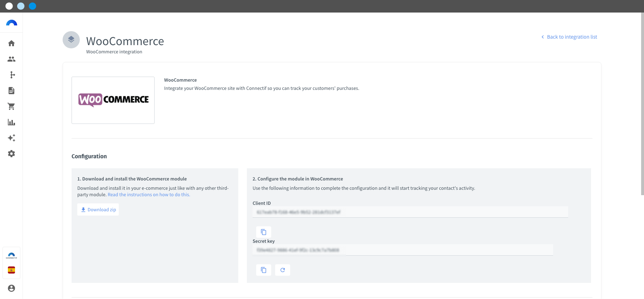
Task: Click '1. Download and install' step heading
Action: coord(132,179)
